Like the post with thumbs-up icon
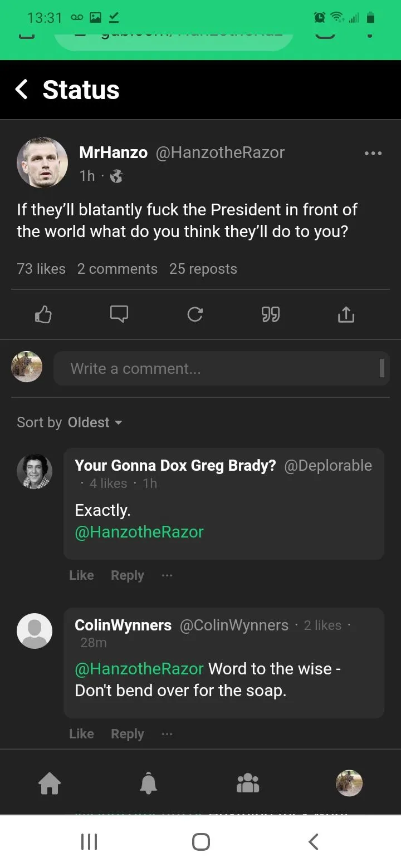 tap(43, 315)
